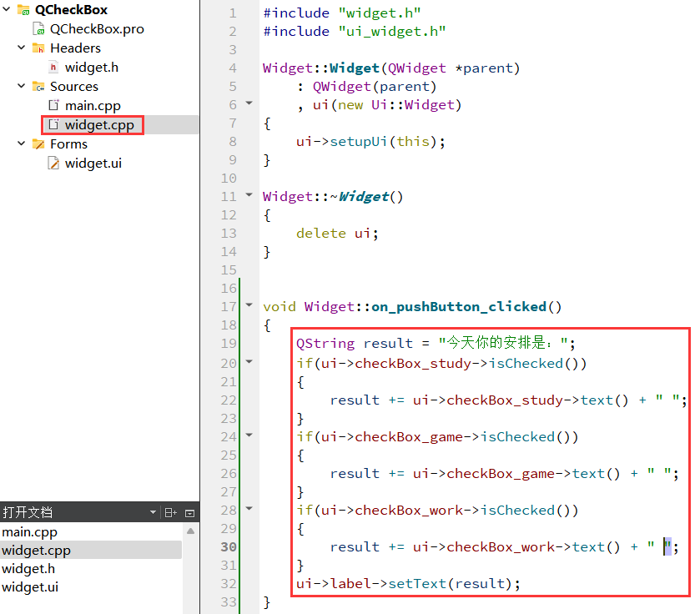Click result += checkBox_study->text() line
Viewport: 700px width, 614px height.
508,400
